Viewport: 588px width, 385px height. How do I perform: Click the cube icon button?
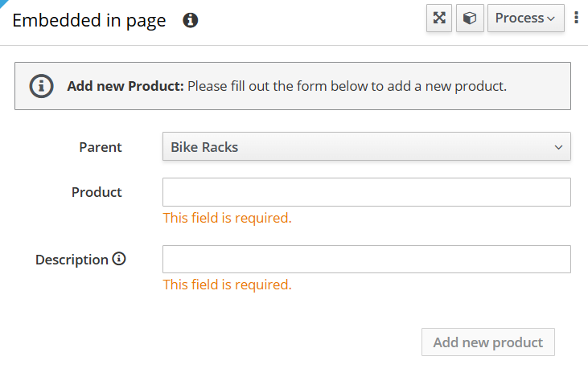click(x=470, y=18)
